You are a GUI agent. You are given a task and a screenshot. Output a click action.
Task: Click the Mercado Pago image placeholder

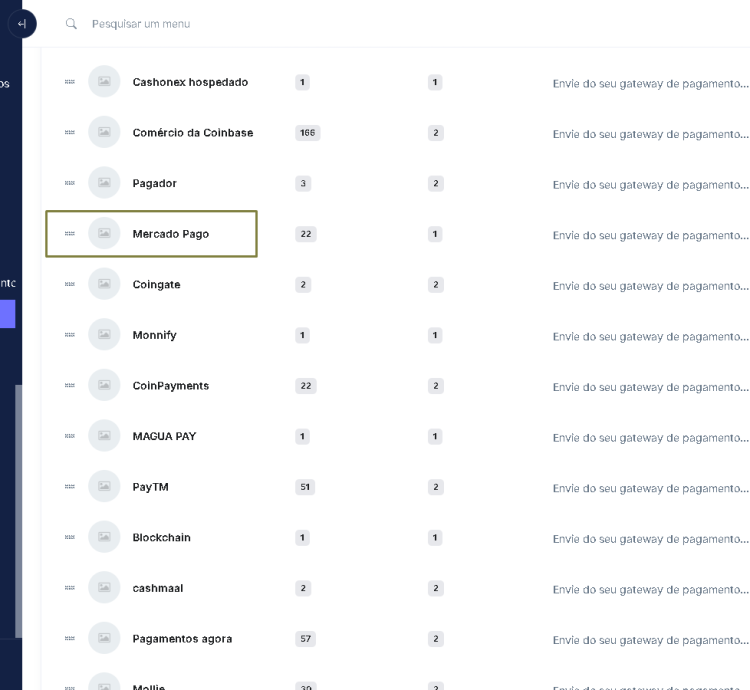104,234
